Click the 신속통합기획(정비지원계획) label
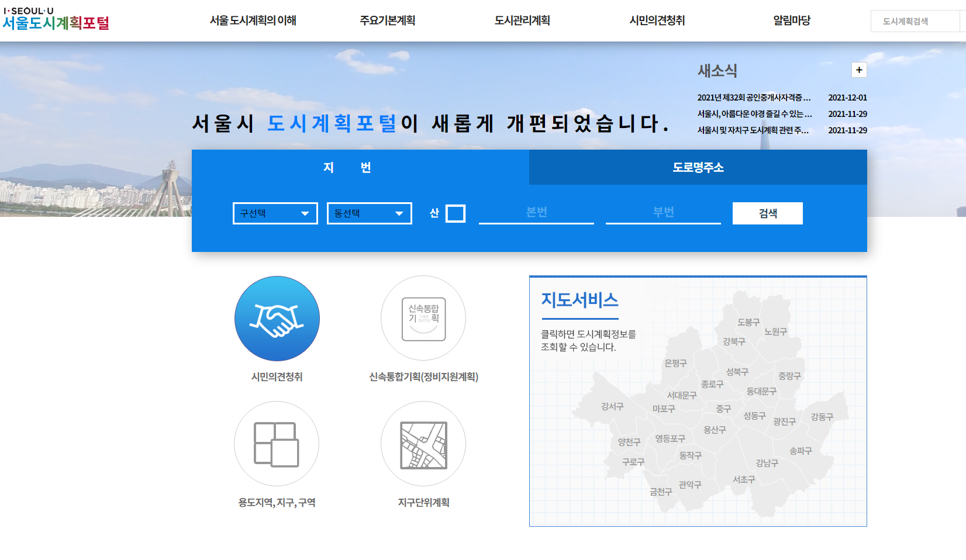The width and height of the screenshot is (966, 560). coord(423,377)
